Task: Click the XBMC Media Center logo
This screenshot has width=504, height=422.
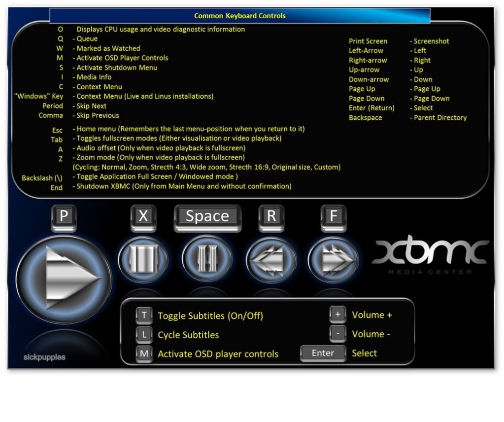Action: point(430,257)
